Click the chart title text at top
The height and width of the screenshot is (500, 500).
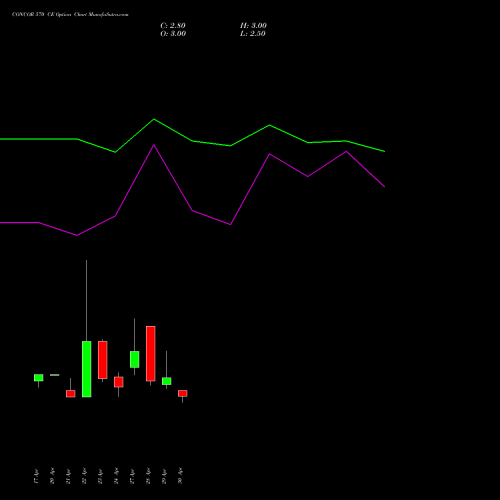[x=70, y=15]
